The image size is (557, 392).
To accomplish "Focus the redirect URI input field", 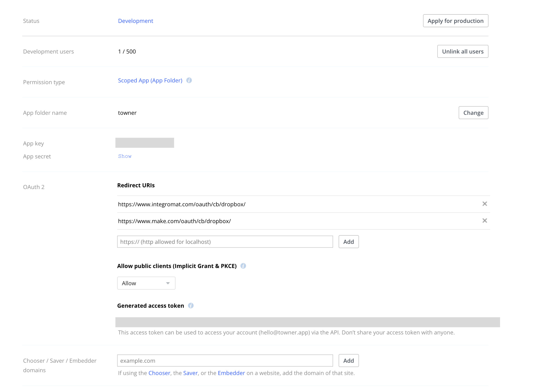I will click(x=225, y=242).
